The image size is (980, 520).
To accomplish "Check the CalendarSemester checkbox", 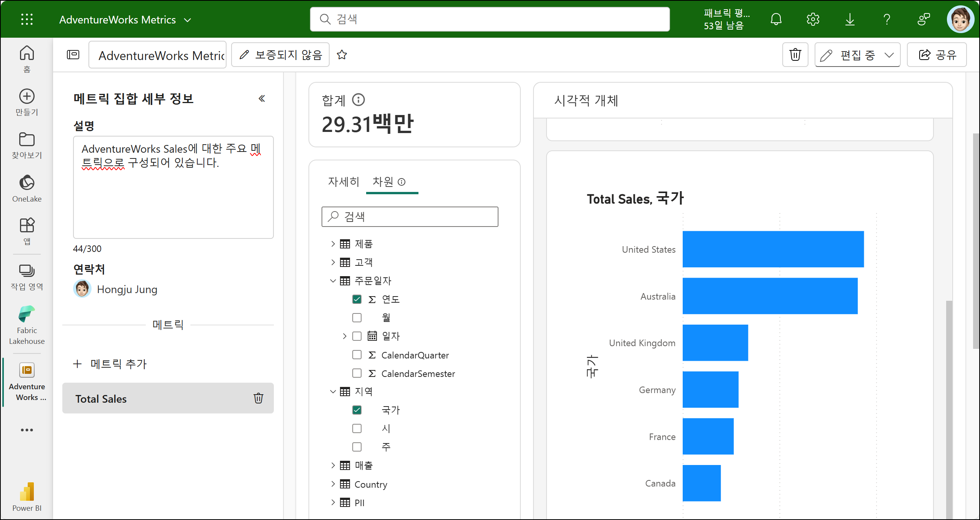I will pos(357,373).
